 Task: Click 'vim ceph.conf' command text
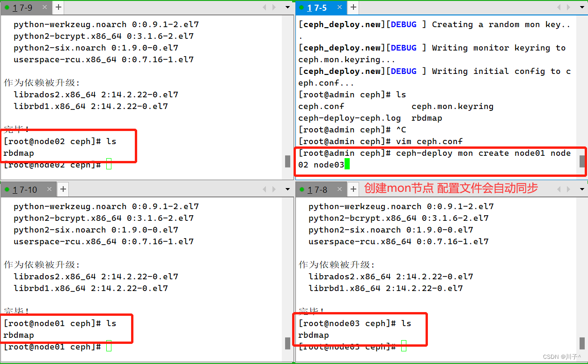click(429, 141)
